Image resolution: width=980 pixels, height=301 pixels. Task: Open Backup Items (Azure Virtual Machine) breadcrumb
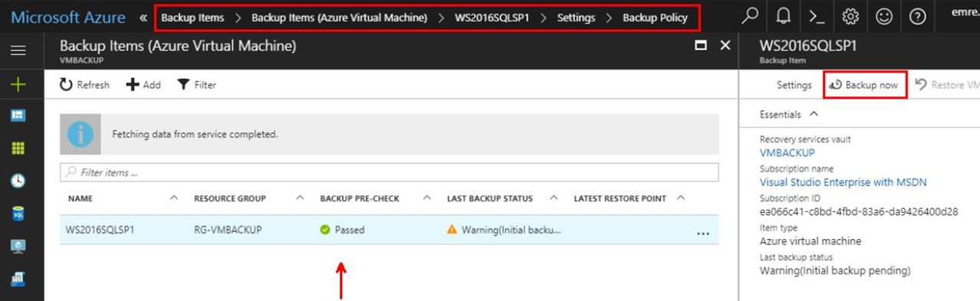coord(340,18)
